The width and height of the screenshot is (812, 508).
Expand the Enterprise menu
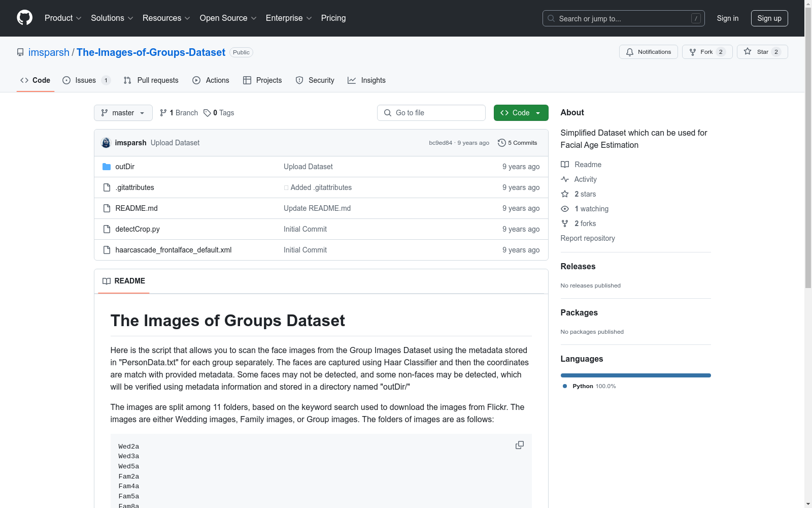click(289, 18)
